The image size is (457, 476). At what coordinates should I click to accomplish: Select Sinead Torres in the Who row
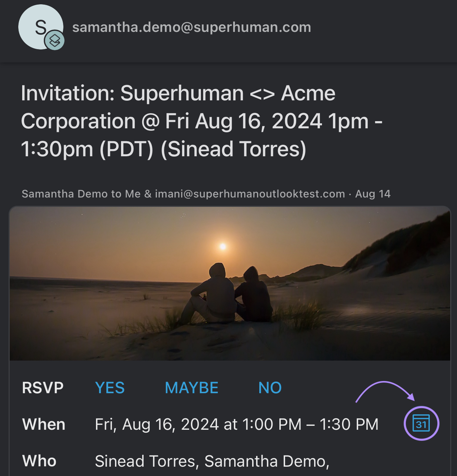coord(146,461)
